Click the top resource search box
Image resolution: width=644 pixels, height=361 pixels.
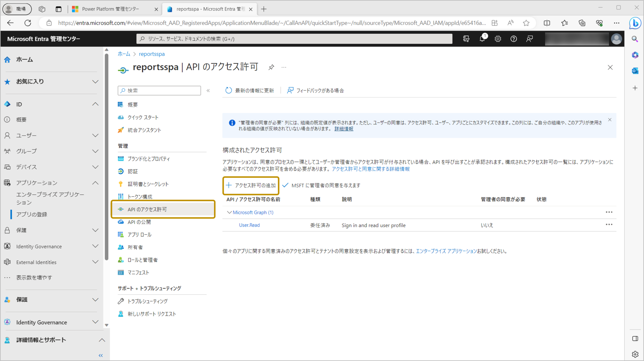294,39
